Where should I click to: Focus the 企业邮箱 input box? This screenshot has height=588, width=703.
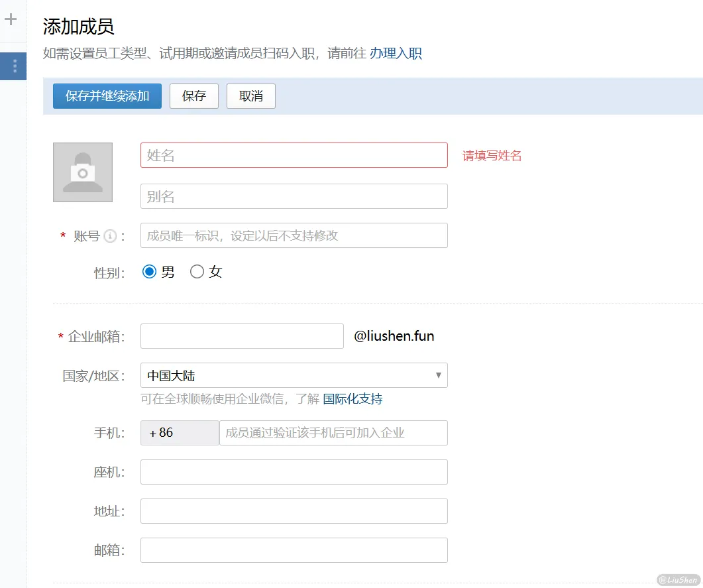242,336
